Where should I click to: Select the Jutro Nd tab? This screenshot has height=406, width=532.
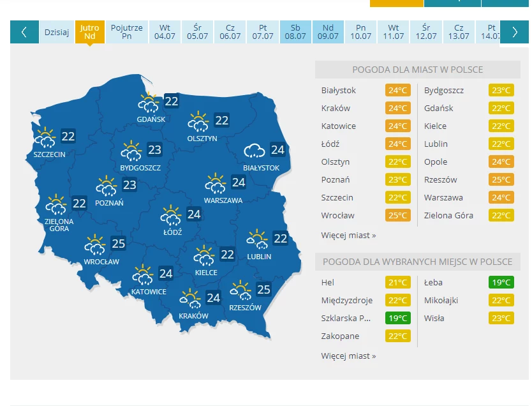89,32
